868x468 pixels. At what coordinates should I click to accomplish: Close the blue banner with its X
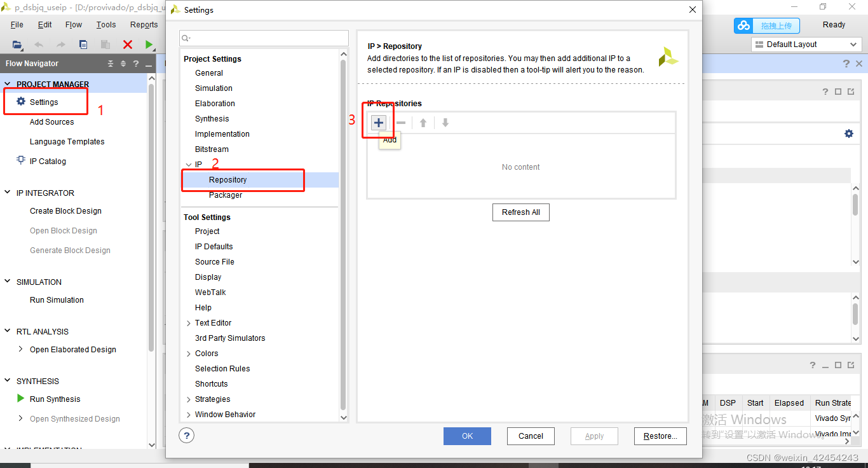point(859,64)
